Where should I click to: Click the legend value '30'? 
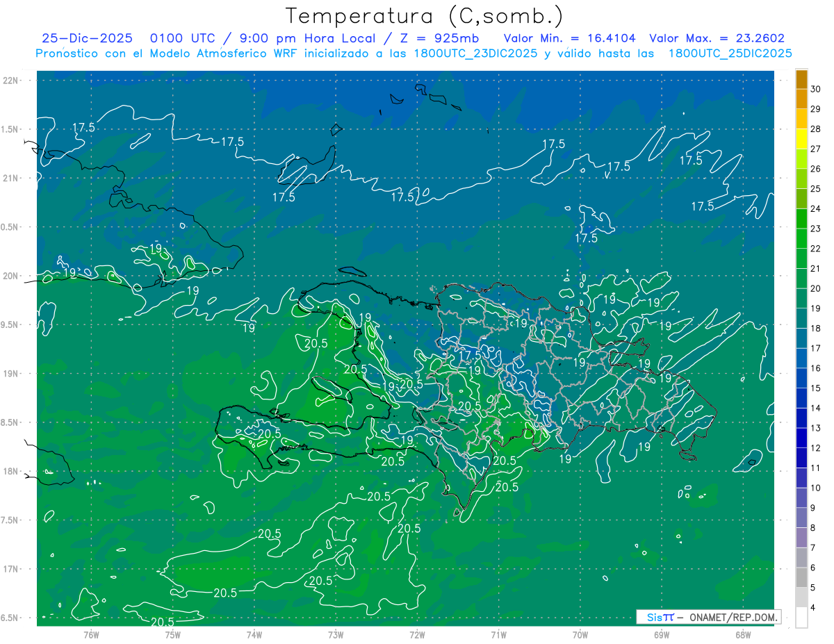pos(817,89)
